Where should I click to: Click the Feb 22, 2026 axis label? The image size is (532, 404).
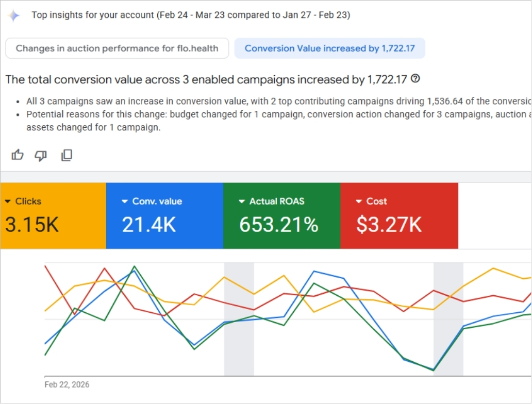pyautogui.click(x=67, y=385)
